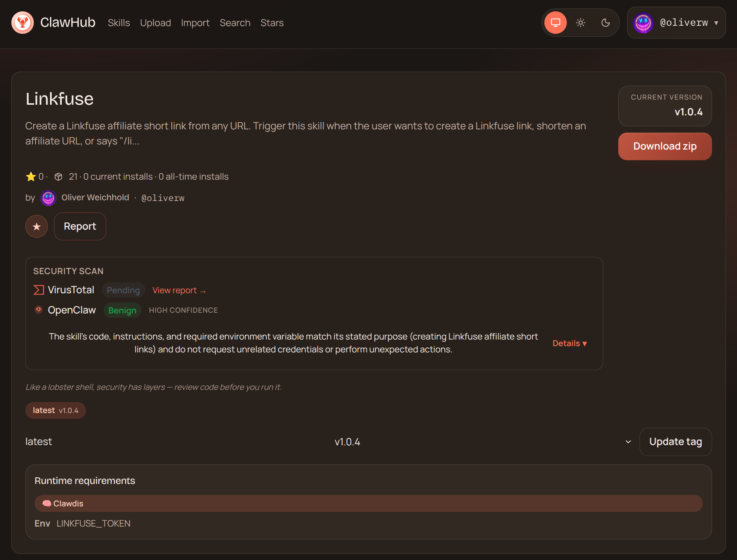Image resolution: width=737 pixels, height=560 pixels.
Task: Enable dark theme moon icon
Action: (605, 23)
